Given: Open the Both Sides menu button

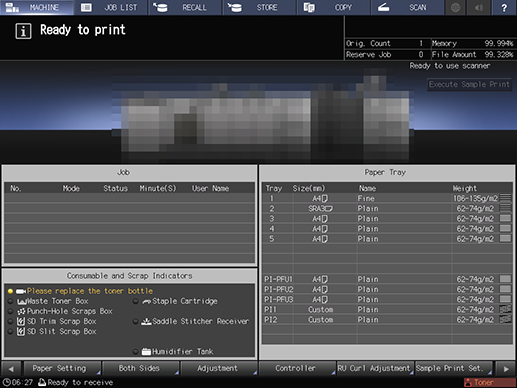Looking at the screenshot, I should [141, 368].
